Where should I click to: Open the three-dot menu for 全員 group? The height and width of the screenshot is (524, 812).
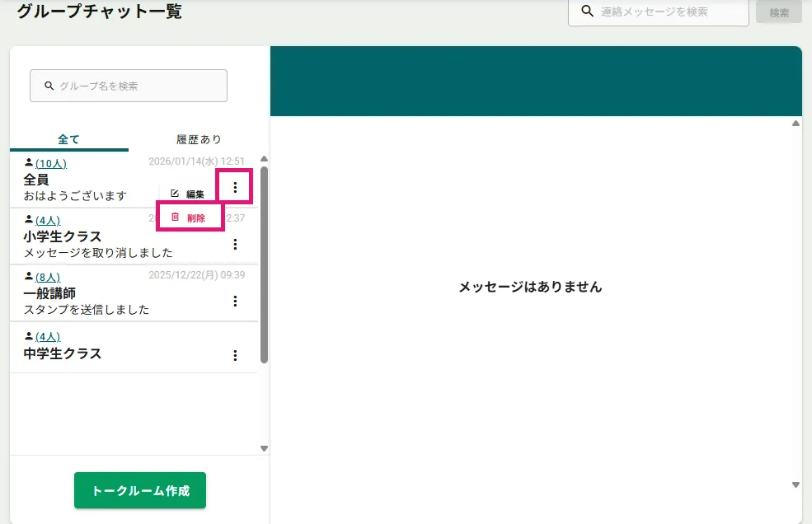pyautogui.click(x=235, y=188)
